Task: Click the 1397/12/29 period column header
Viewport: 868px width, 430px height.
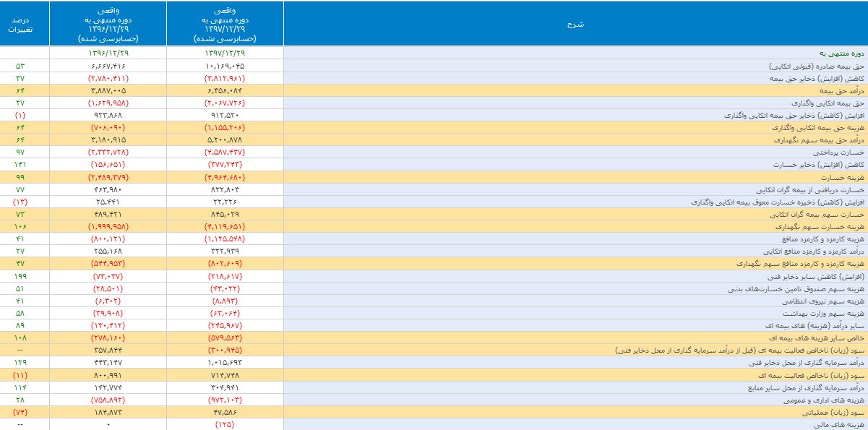Action: click(x=225, y=24)
